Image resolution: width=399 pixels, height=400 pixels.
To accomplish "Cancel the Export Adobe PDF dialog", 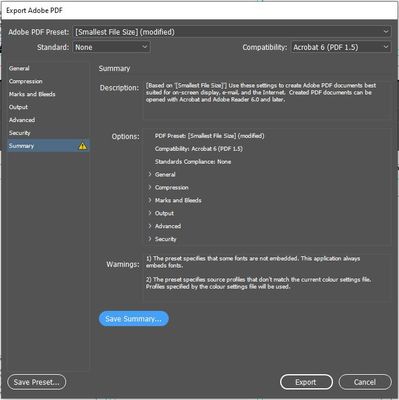I will (365, 382).
